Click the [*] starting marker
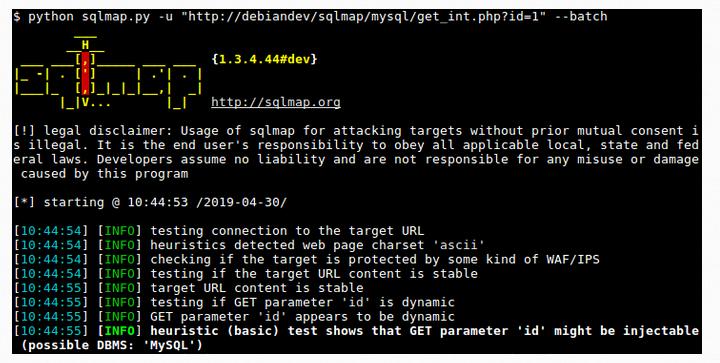720x363 pixels. coord(24,202)
